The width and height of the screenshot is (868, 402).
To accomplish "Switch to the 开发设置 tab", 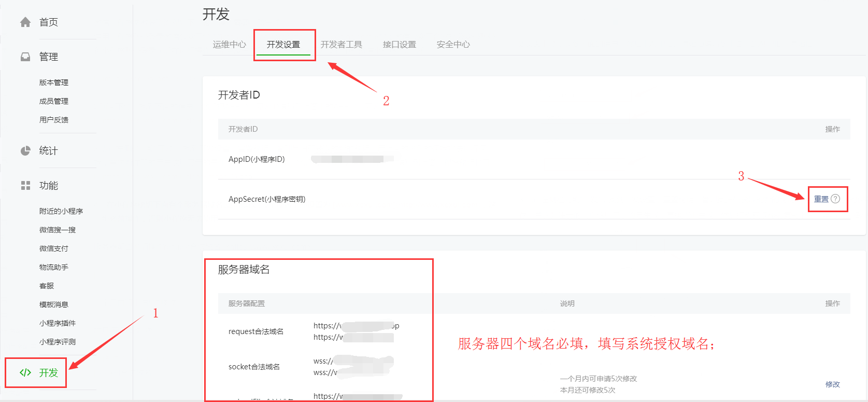I will click(x=283, y=45).
